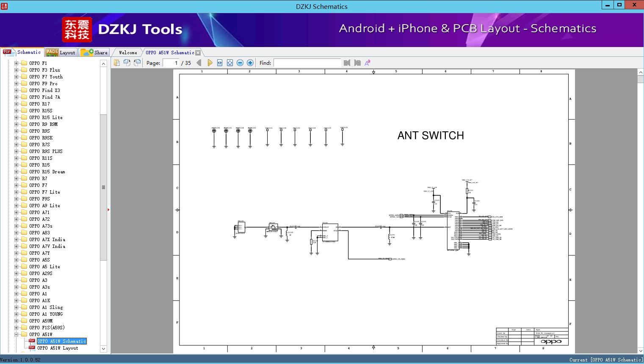The image size is (644, 364).
Task: Close the DZKJ Schematics window
Action: (x=634, y=5)
